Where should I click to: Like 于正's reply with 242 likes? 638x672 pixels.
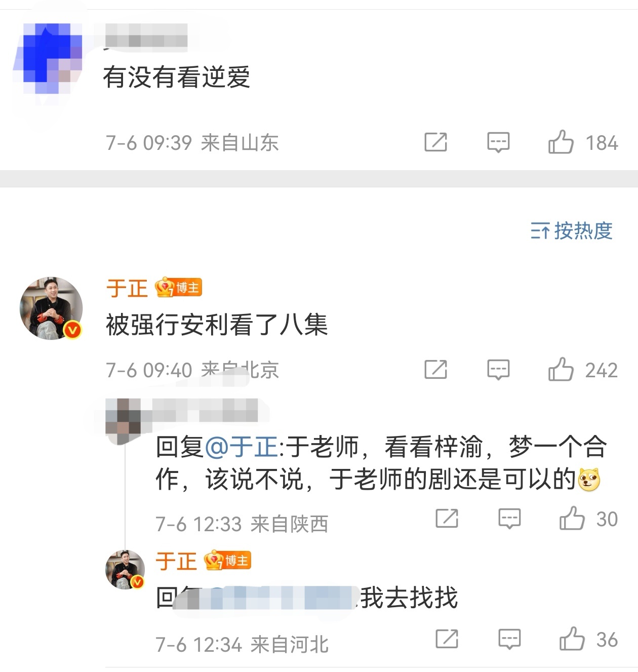[561, 369]
